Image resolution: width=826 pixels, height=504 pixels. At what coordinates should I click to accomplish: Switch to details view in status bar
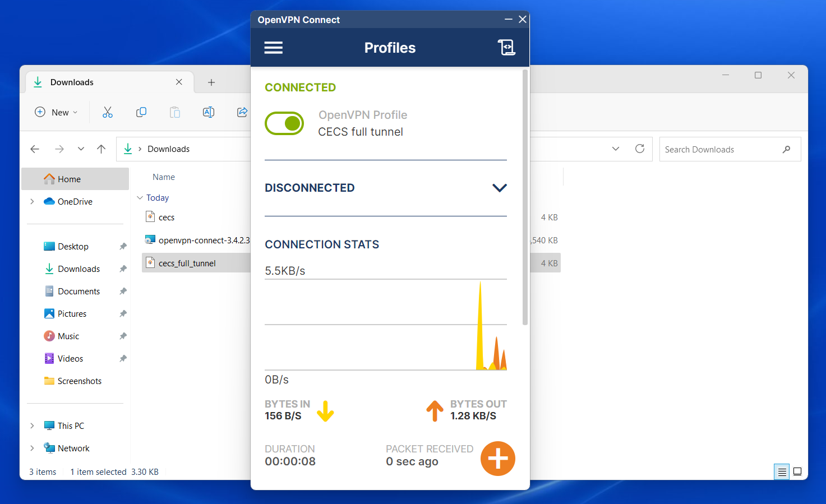click(x=782, y=472)
